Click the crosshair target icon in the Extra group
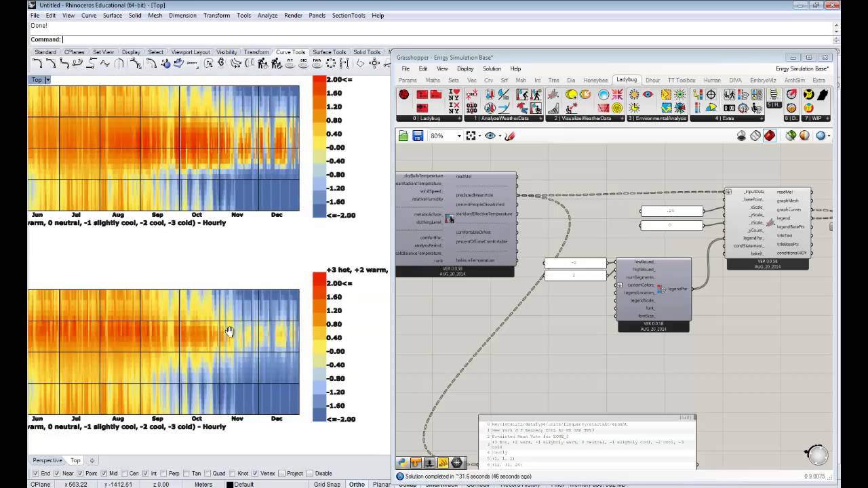This screenshot has height=488, width=868. click(711, 95)
